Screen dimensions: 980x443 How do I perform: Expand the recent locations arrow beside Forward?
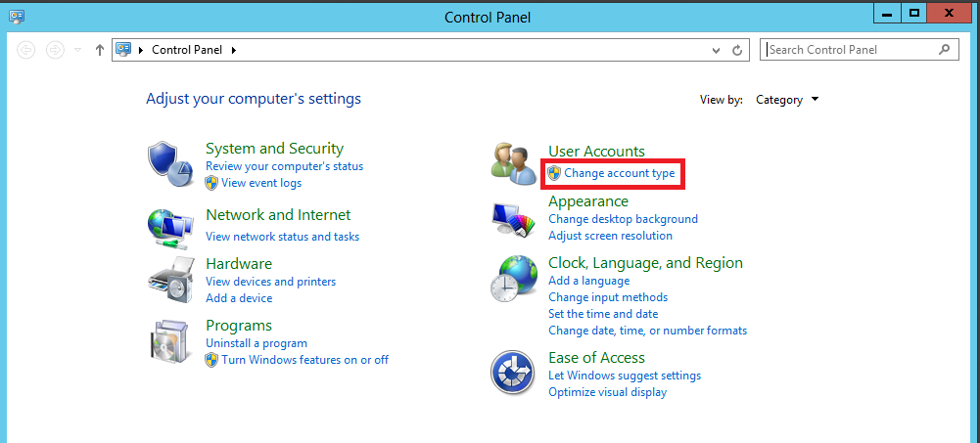(x=78, y=50)
